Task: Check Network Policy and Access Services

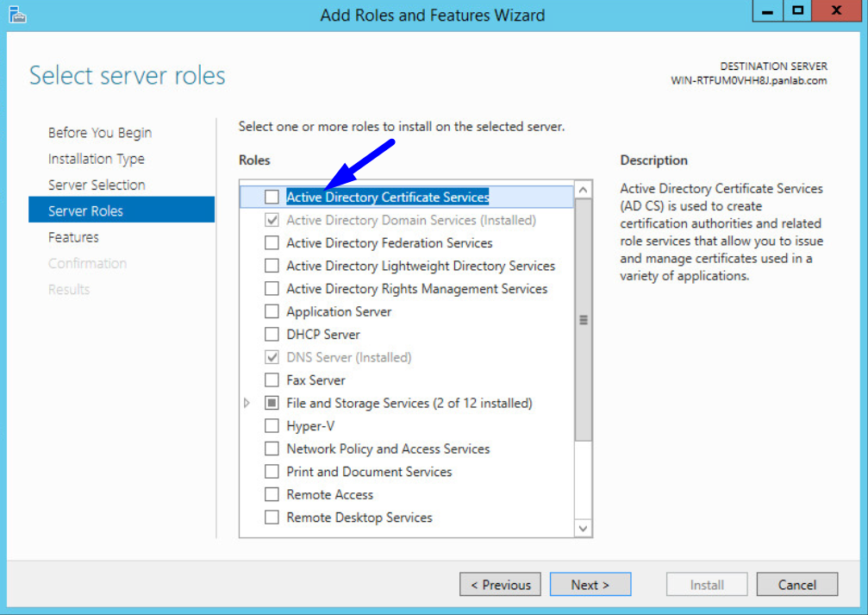Action: [272, 449]
